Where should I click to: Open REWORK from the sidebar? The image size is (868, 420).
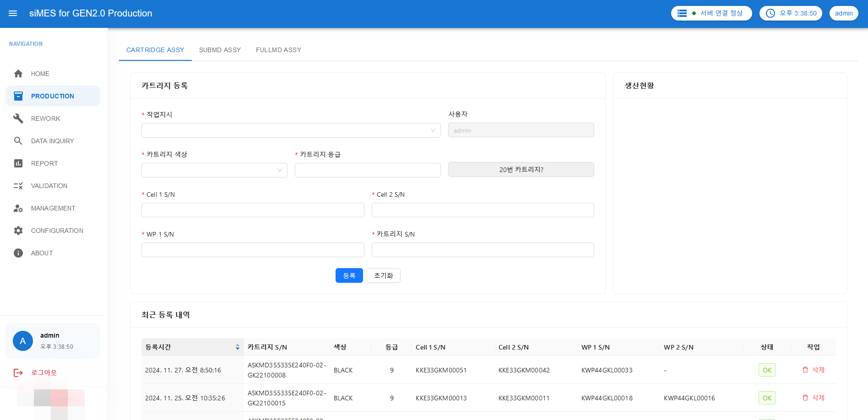click(x=53, y=118)
